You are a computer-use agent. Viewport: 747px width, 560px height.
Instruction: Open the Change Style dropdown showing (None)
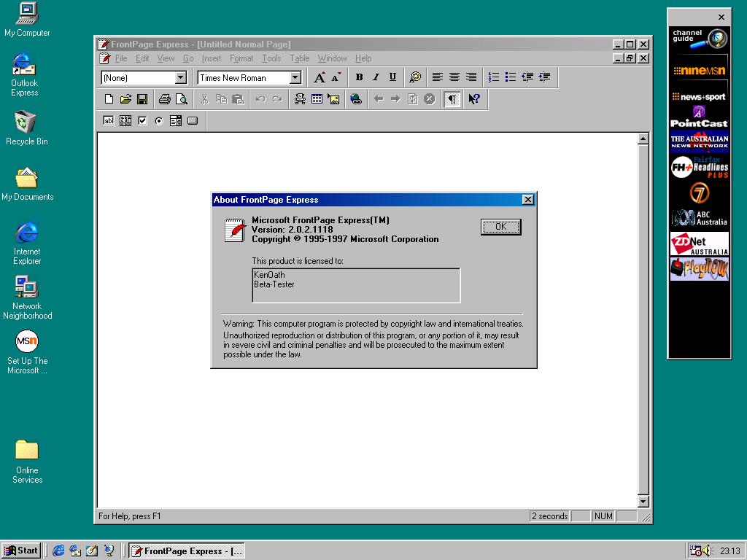click(181, 77)
